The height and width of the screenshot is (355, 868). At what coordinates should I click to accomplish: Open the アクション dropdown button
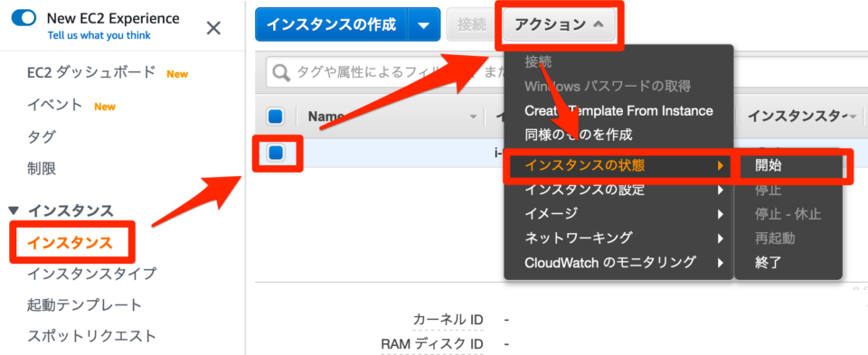[x=559, y=25]
